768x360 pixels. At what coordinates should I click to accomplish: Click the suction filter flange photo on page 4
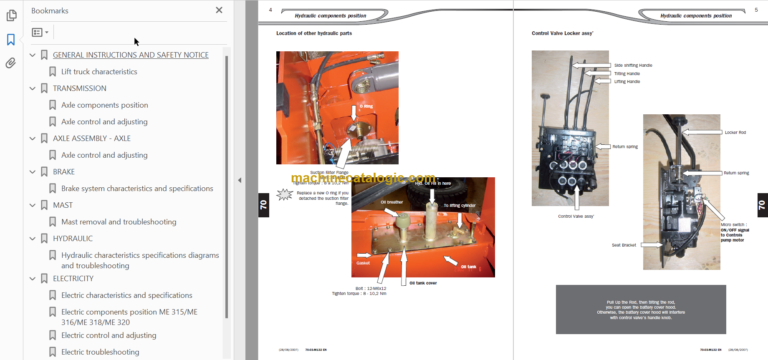(337, 108)
